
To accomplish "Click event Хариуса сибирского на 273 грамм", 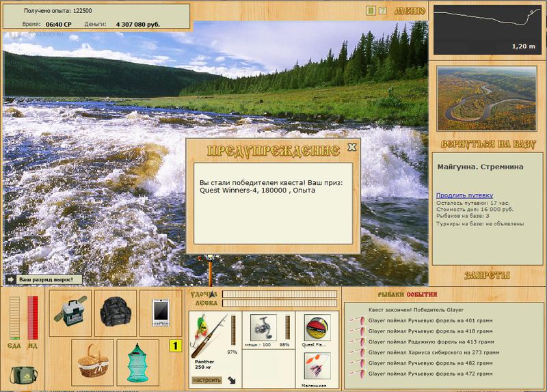I will (x=433, y=352).
